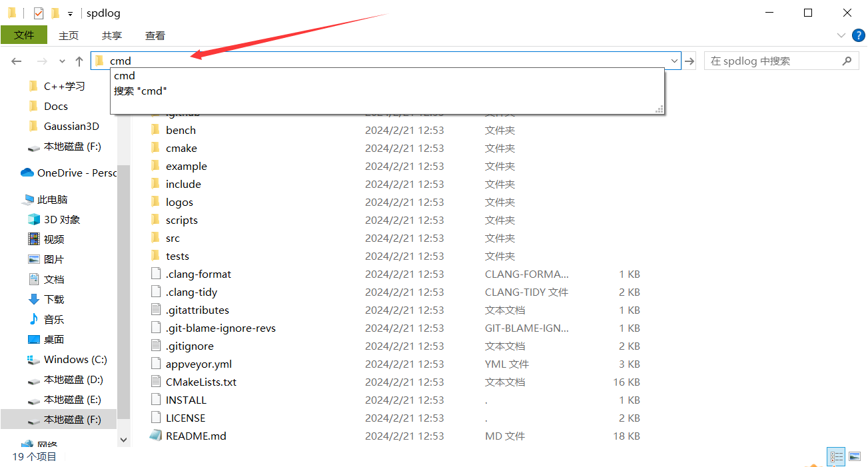
Task: Open the OneDrive navigation item
Action: tap(68, 173)
